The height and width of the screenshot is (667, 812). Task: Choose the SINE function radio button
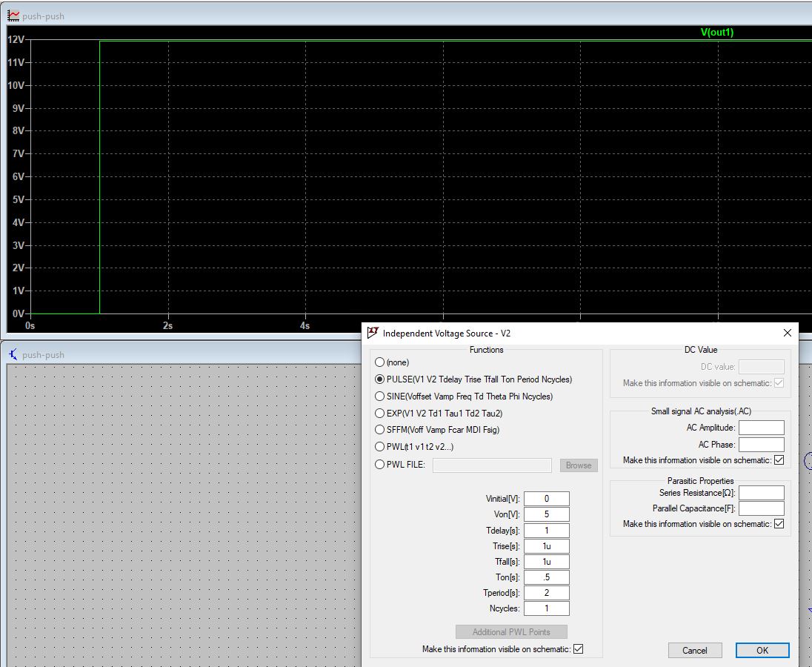pos(379,396)
